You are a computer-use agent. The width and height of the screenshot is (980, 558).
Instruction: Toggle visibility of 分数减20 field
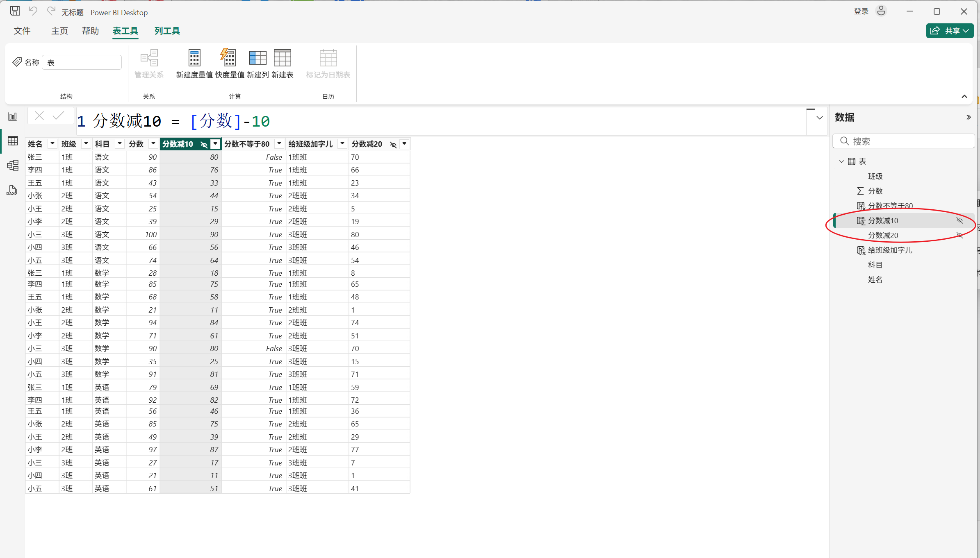point(959,235)
